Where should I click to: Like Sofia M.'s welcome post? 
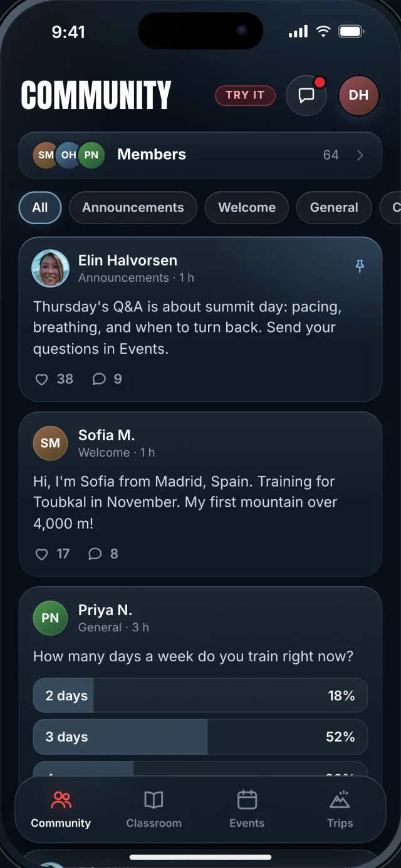(x=41, y=554)
